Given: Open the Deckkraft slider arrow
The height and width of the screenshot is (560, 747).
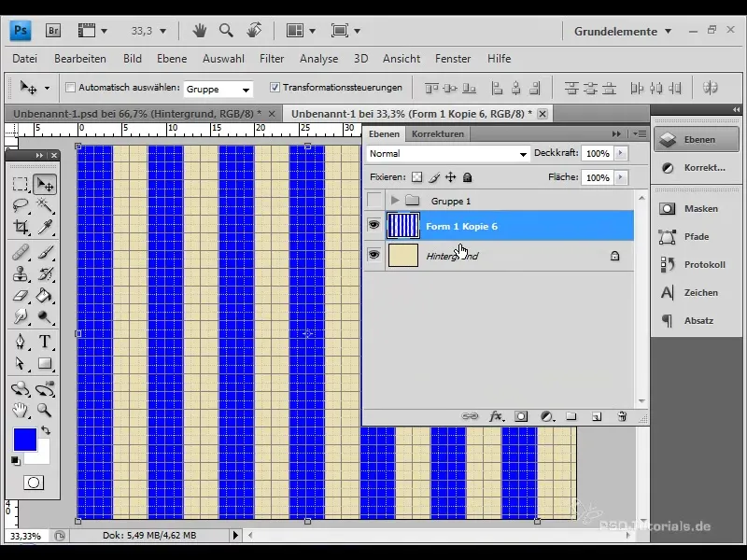Looking at the screenshot, I should point(620,153).
